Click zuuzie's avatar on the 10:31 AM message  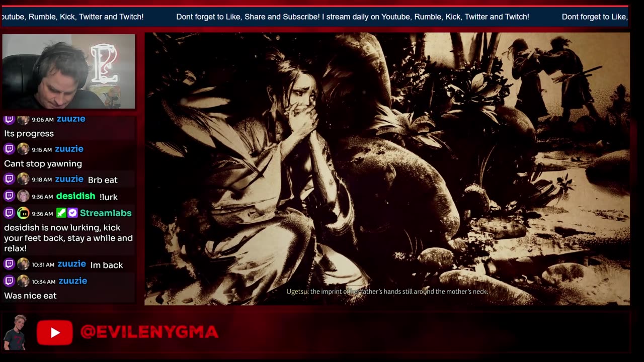tap(23, 264)
